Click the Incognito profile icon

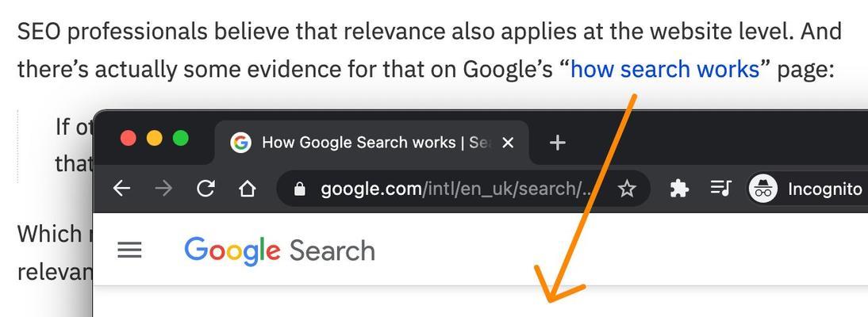tap(762, 189)
